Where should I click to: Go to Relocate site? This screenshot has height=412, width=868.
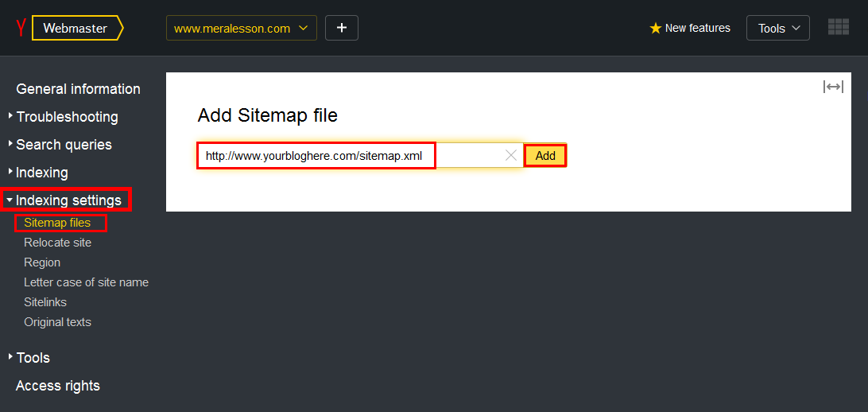(x=57, y=243)
